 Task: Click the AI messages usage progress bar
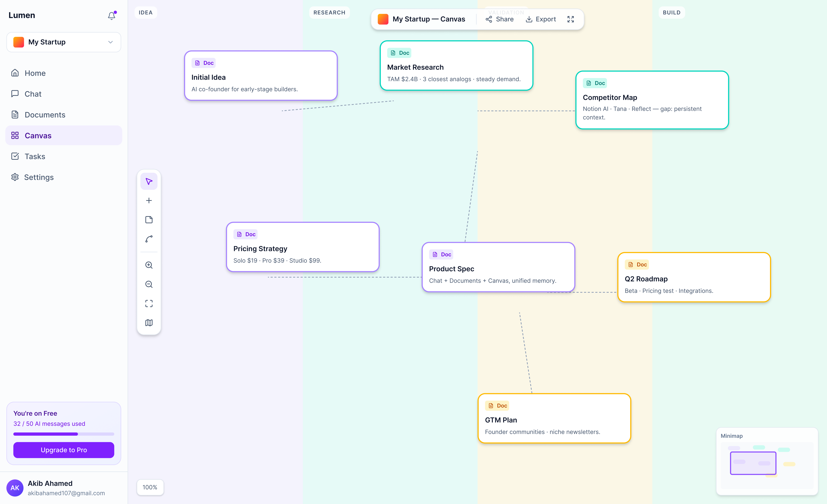click(64, 434)
